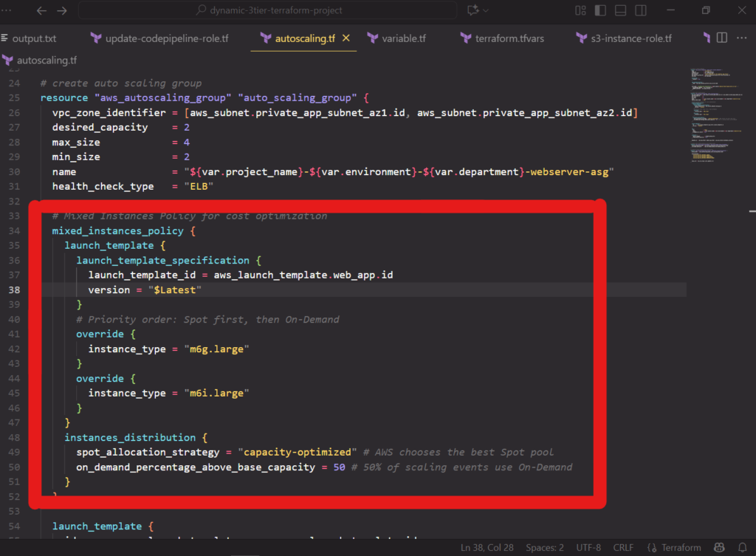Viewport: 756px width, 556px height.
Task: Click the Terraform action icon beside split editor
Action: [x=706, y=38]
